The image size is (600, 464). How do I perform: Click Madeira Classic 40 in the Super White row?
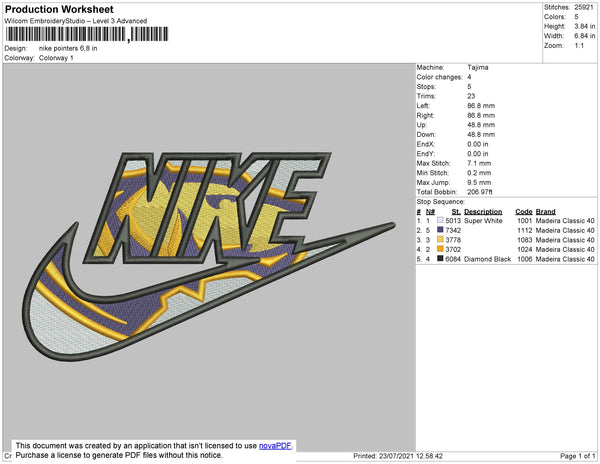coord(565,221)
